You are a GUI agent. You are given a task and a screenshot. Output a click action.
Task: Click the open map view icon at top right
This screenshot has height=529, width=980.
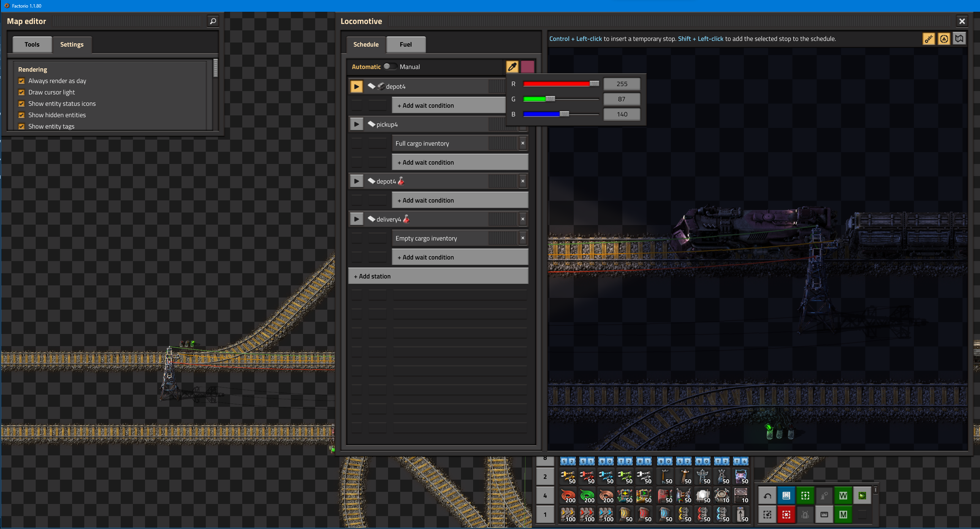tap(959, 39)
